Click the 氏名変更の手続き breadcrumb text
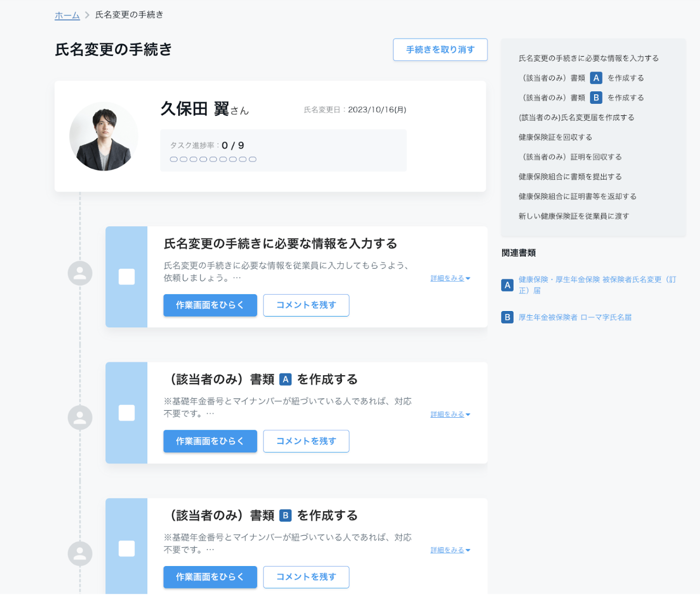Screen dimensions: 700x595 pos(129,15)
